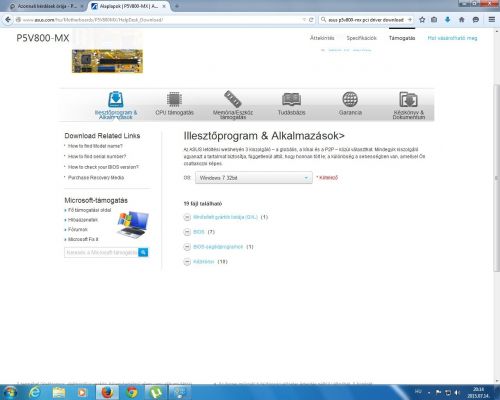Open the Microsoft Fix it link
500x400 pixels.
click(83, 239)
